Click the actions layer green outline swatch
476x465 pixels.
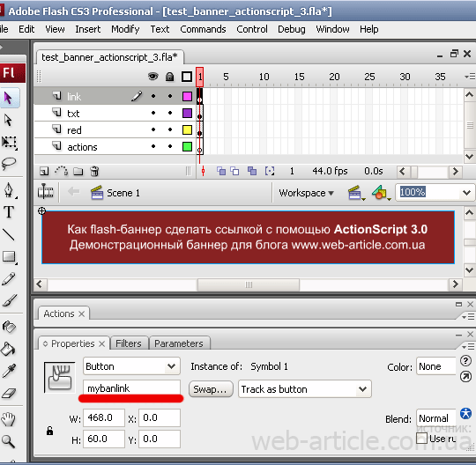point(187,146)
